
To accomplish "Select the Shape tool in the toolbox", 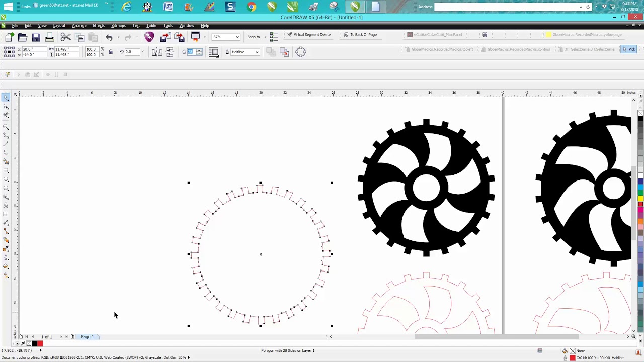I will click(6, 106).
